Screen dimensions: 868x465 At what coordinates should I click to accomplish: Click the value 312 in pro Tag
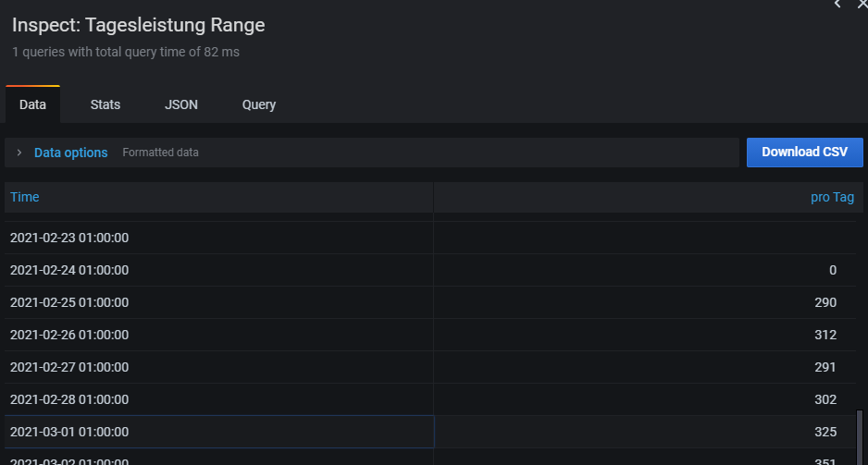pyautogui.click(x=825, y=335)
